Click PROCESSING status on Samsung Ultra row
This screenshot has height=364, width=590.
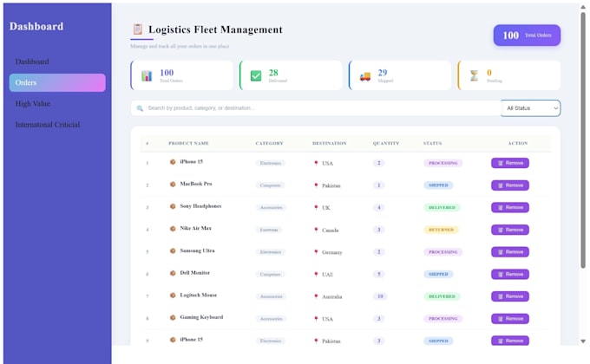point(442,252)
